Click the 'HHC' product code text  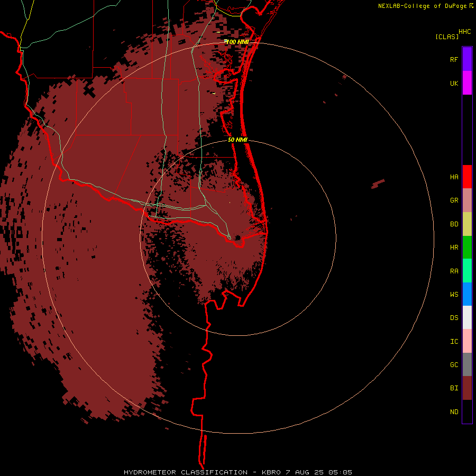point(465,32)
